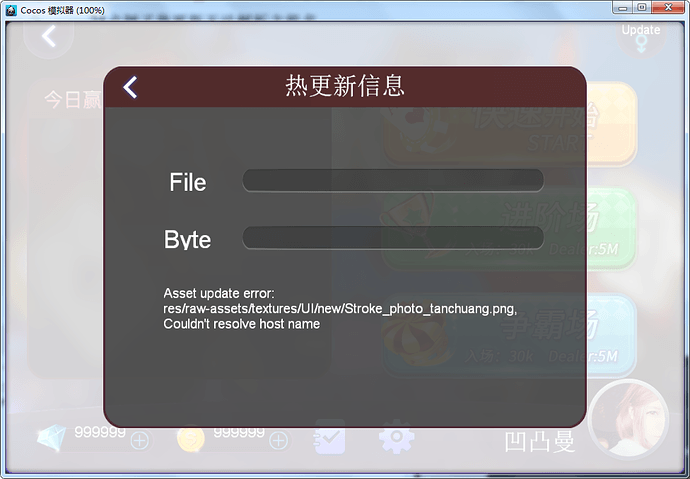
Task: Click the Asset update error message
Action: point(340,309)
